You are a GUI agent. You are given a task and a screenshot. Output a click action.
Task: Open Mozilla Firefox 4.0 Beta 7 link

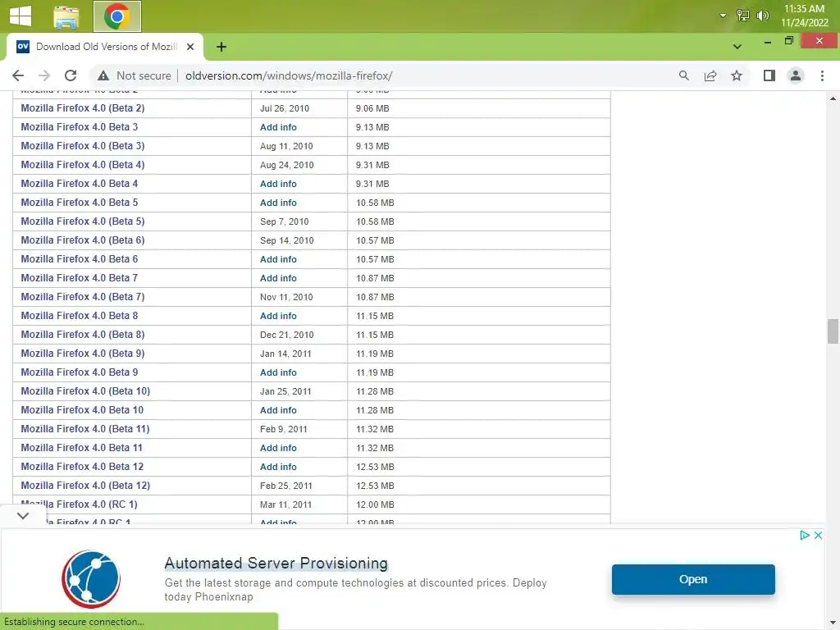click(x=80, y=278)
